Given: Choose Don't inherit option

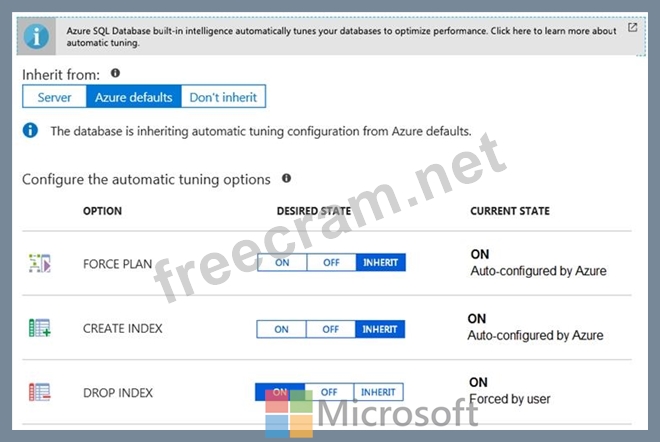Looking at the screenshot, I should tap(223, 97).
